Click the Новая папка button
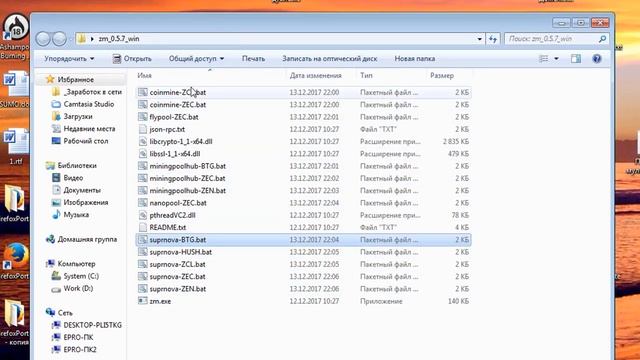Image resolution: width=640 pixels, height=360 pixels. coord(415,59)
